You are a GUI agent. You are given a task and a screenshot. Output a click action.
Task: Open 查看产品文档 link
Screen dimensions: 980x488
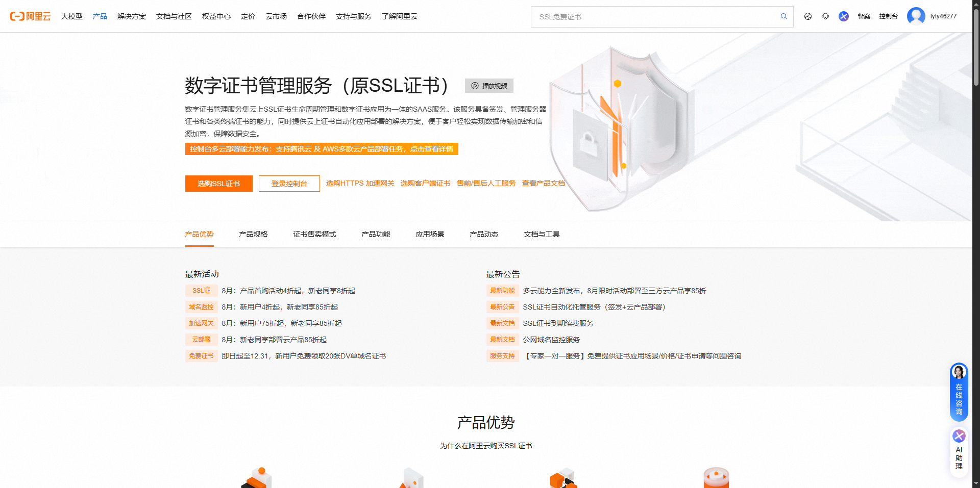pyautogui.click(x=544, y=183)
